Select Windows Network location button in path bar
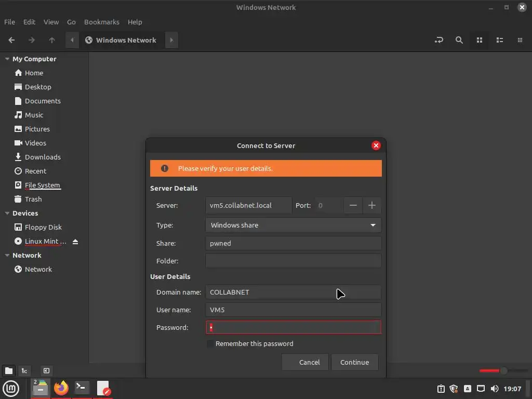This screenshot has height=399, width=532. [121, 40]
